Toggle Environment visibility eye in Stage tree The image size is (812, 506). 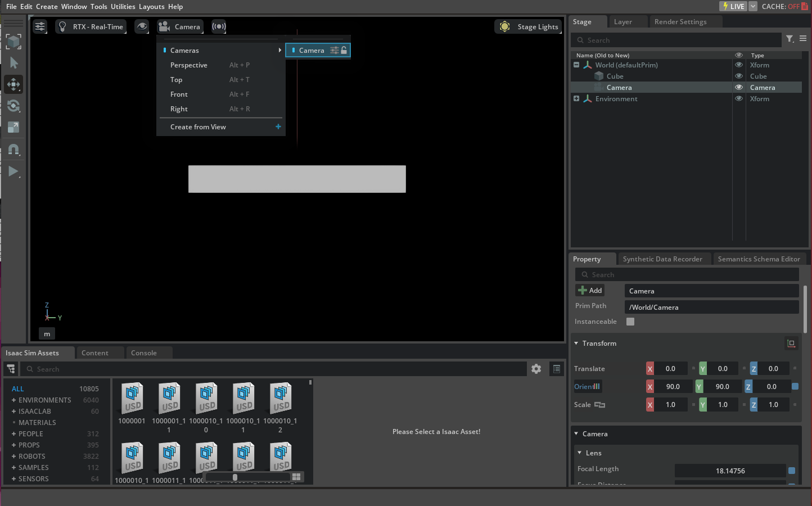(739, 98)
